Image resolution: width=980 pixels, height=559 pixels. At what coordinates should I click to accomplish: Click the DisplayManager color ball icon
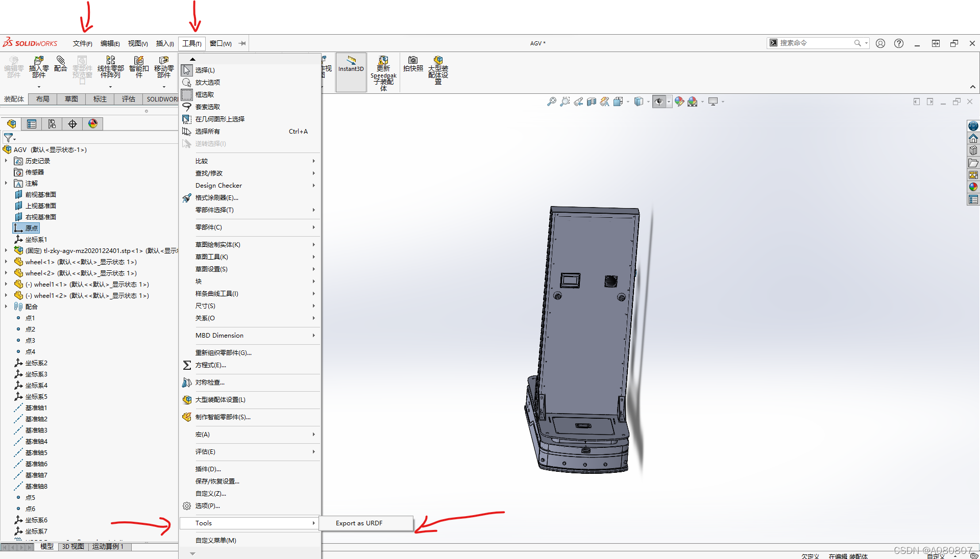click(93, 124)
